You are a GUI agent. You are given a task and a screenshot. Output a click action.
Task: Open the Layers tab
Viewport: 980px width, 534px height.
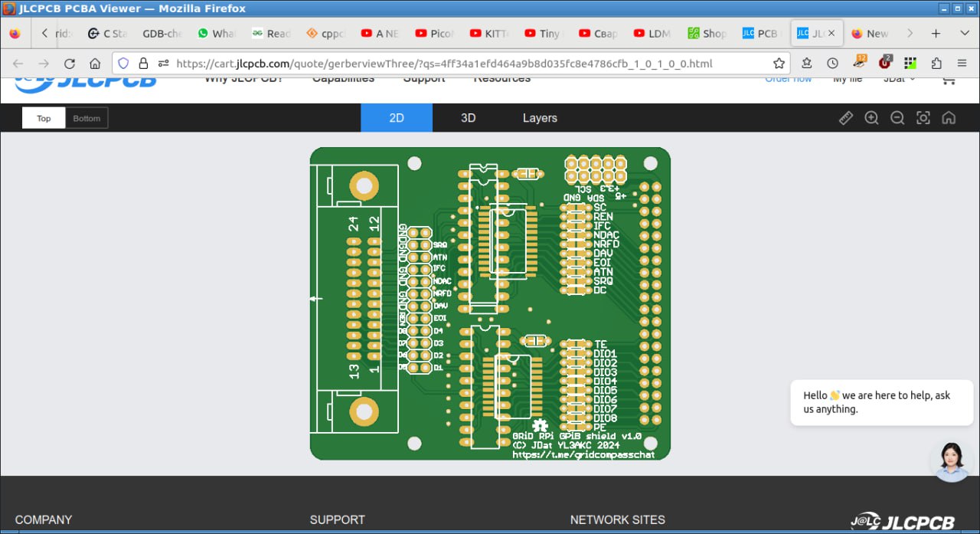pos(540,118)
